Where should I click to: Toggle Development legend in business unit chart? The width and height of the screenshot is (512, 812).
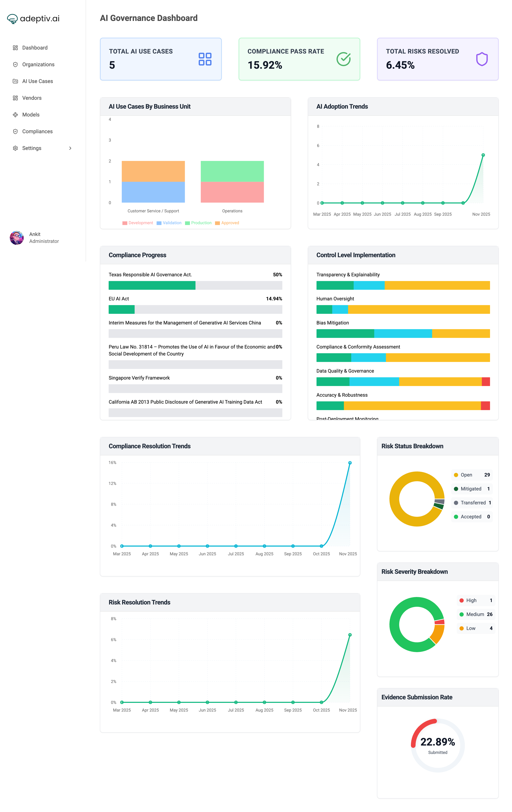(138, 223)
